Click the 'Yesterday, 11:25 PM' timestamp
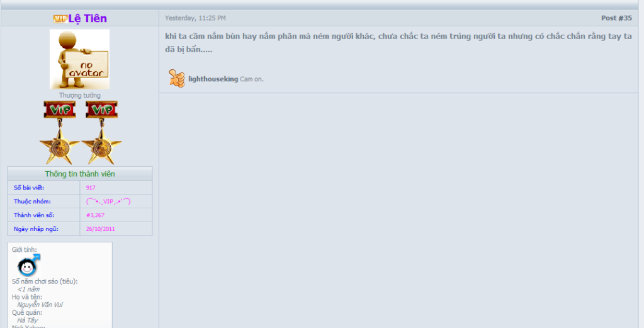This screenshot has height=328, width=644. tap(196, 18)
